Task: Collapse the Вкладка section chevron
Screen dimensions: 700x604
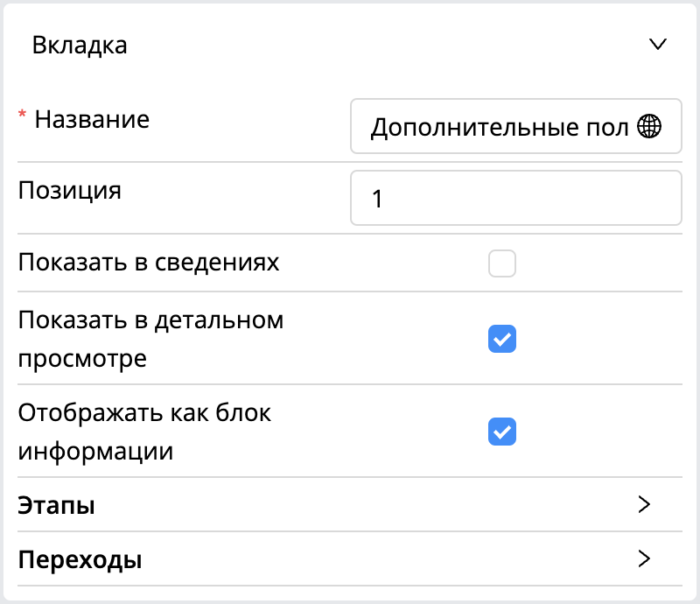Action: [658, 45]
